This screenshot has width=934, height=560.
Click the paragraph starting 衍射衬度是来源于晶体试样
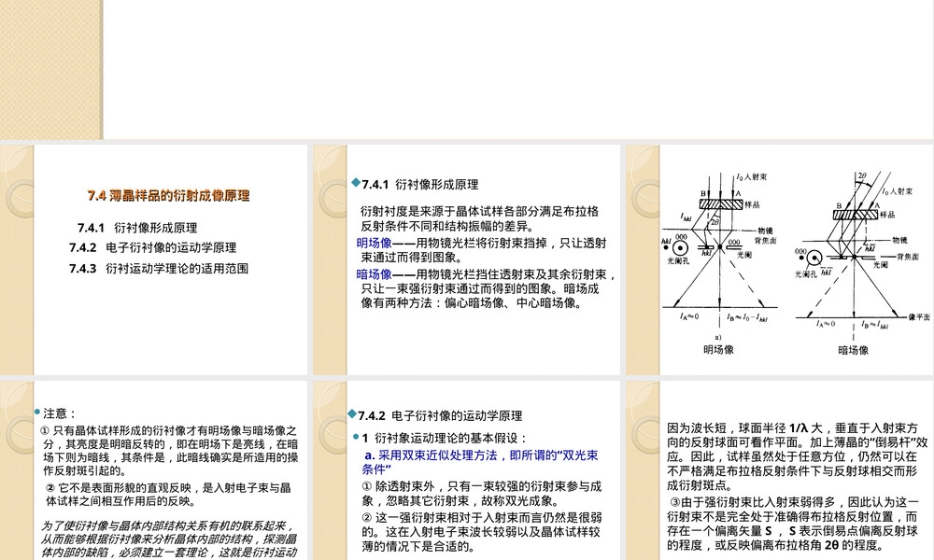[479, 218]
